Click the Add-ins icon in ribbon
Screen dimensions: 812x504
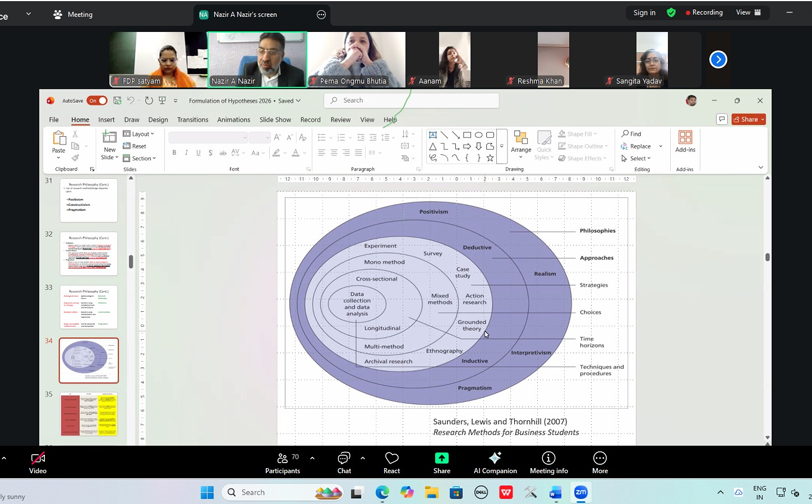tap(685, 141)
